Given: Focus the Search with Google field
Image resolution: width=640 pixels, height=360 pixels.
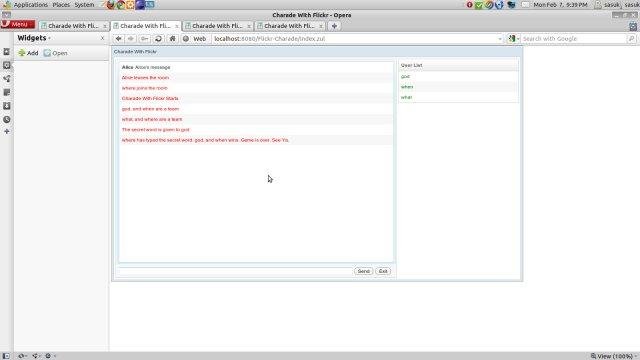Looking at the screenshot, I should click(x=573, y=39).
